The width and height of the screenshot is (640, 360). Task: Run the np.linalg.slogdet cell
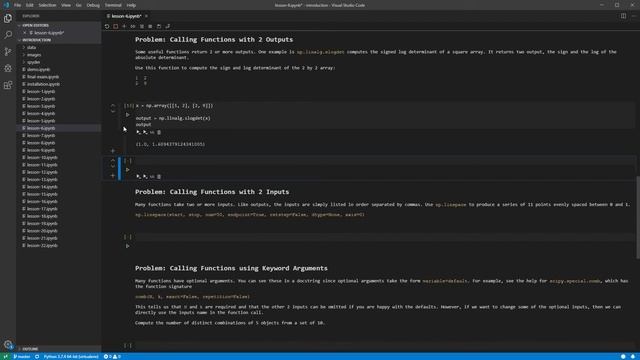[x=128, y=115]
